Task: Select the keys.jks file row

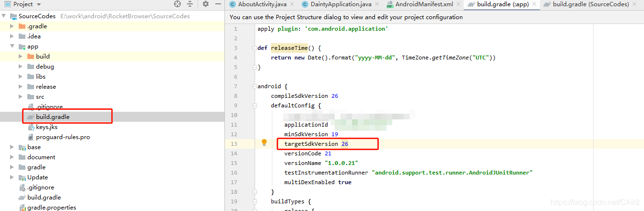Action: click(x=112, y=127)
